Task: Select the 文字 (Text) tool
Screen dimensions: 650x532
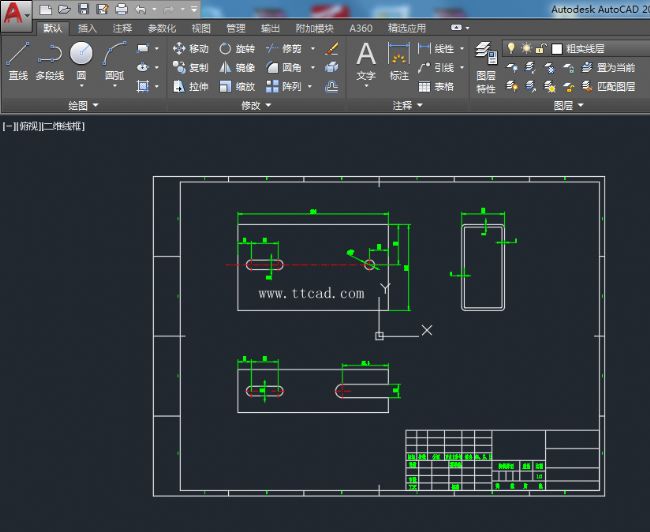Action: coord(366,61)
